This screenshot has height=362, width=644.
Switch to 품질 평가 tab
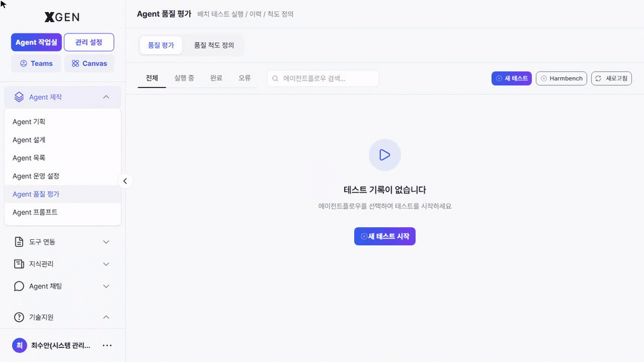[x=161, y=45]
